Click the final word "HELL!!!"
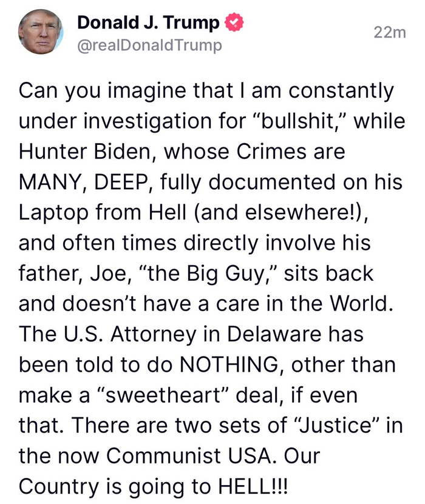Viewport: 425px width, 504px height. coord(244,486)
